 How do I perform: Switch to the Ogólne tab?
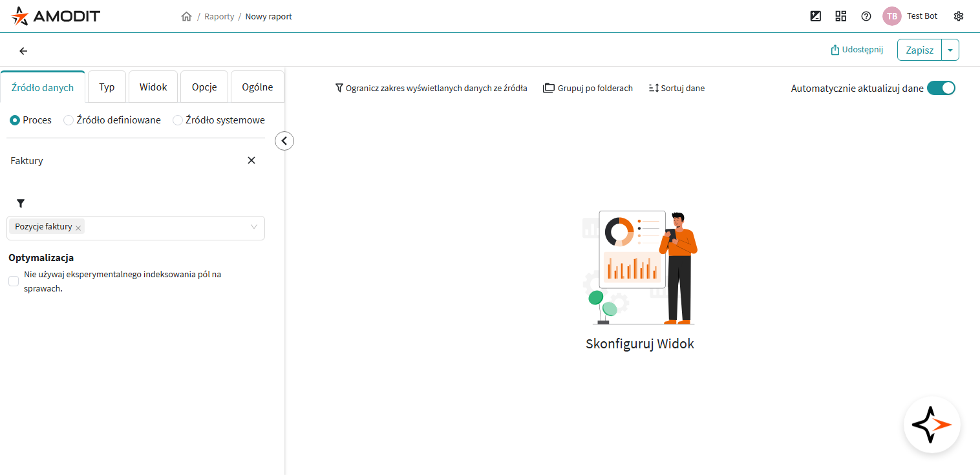pos(257,87)
